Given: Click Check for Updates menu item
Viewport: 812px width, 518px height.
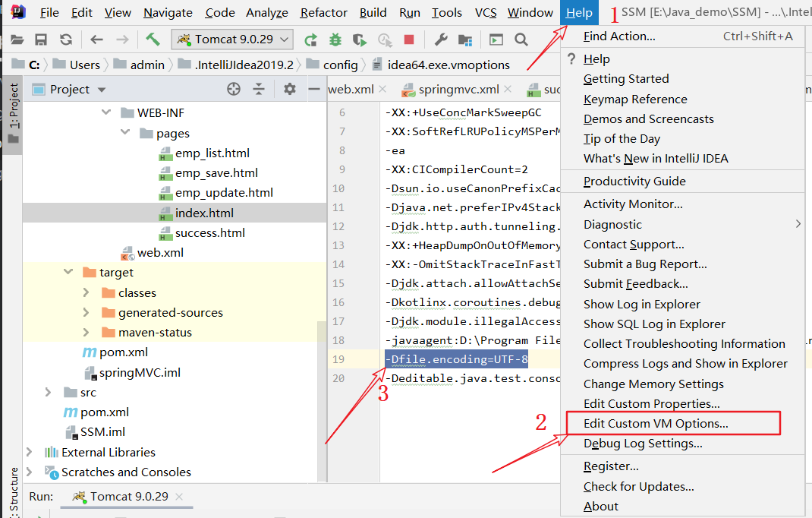Looking at the screenshot, I should point(682,487).
